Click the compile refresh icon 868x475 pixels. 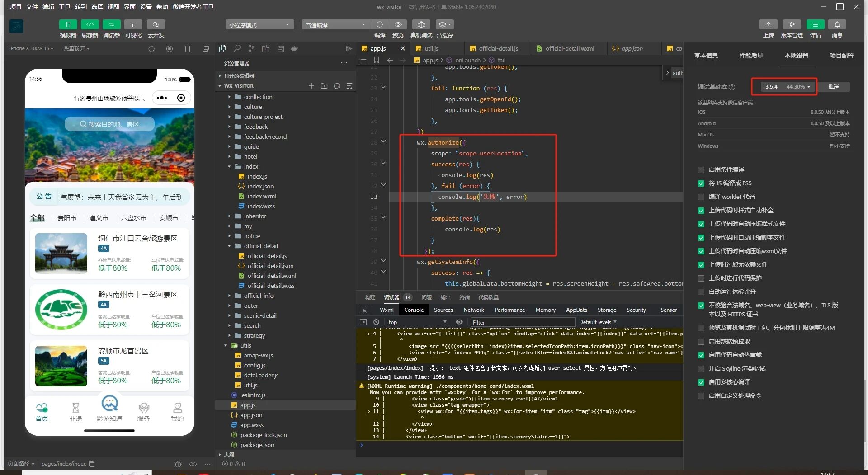[x=380, y=24]
